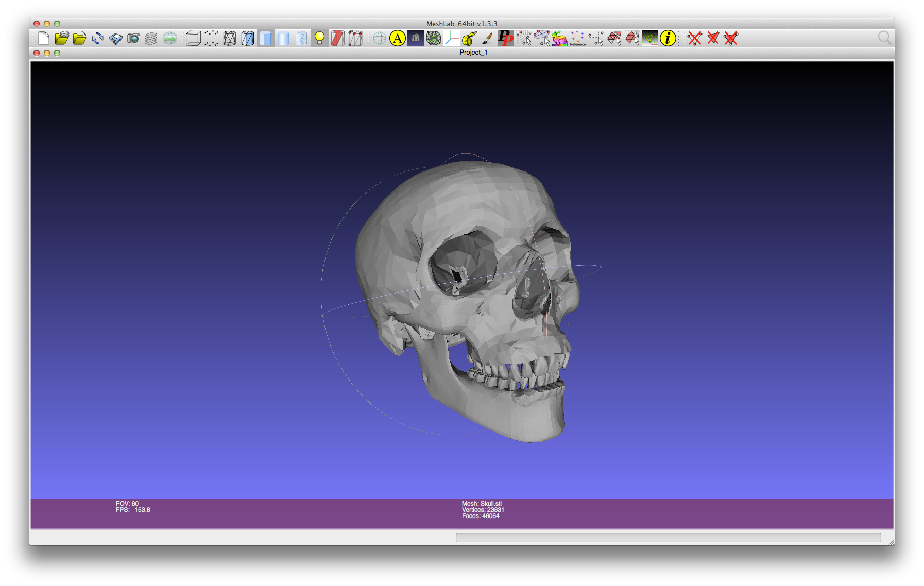Click the toolbar search magnifier
This screenshot has width=924, height=586.
click(884, 38)
